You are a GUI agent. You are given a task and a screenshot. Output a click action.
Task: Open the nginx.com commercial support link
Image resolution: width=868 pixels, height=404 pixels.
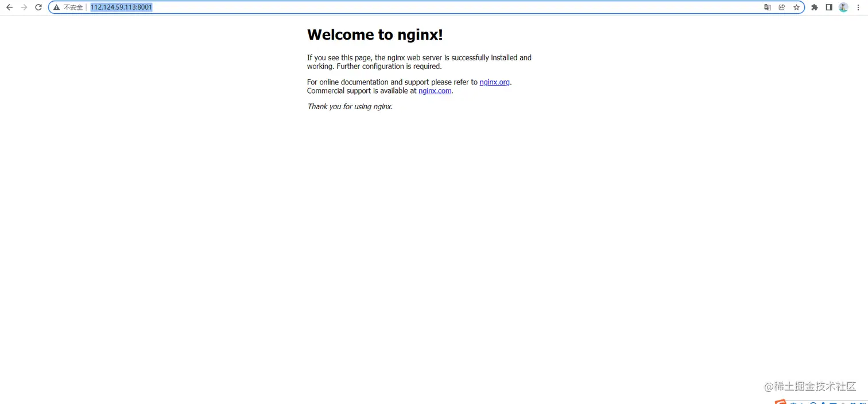[435, 91]
